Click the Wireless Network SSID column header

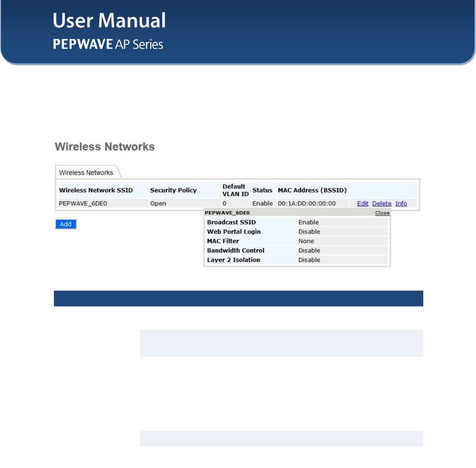click(x=96, y=190)
